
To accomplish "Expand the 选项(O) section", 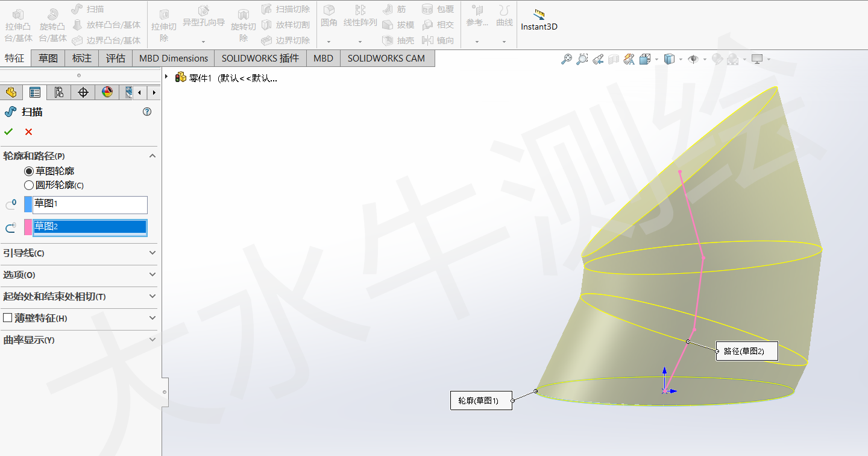I will (152, 276).
